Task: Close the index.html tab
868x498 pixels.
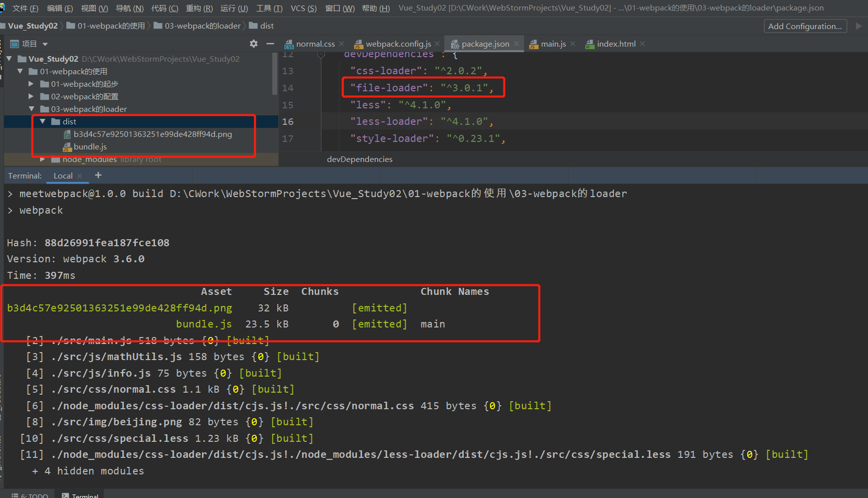Action: [642, 44]
